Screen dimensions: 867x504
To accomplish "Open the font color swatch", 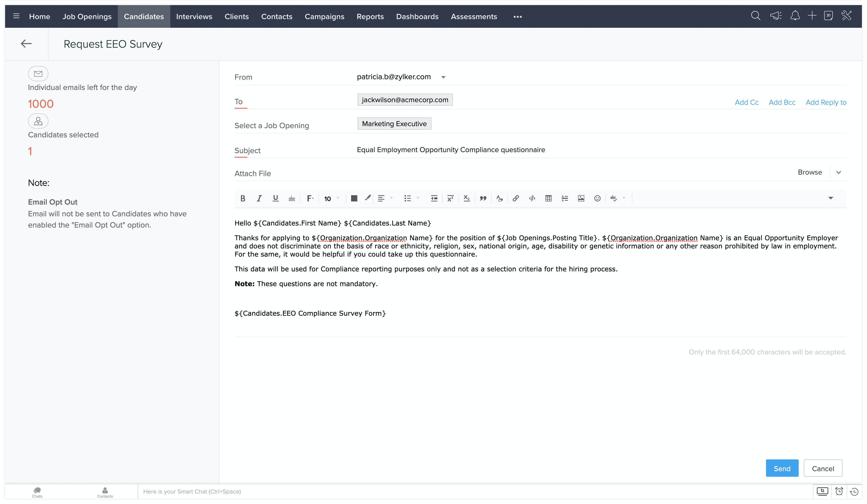I will [x=354, y=198].
